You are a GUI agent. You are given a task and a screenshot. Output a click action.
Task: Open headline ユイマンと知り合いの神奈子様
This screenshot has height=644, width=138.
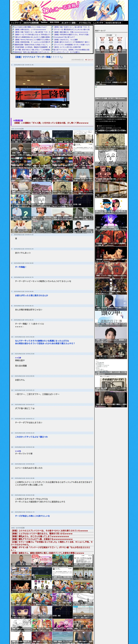pos(67,47)
